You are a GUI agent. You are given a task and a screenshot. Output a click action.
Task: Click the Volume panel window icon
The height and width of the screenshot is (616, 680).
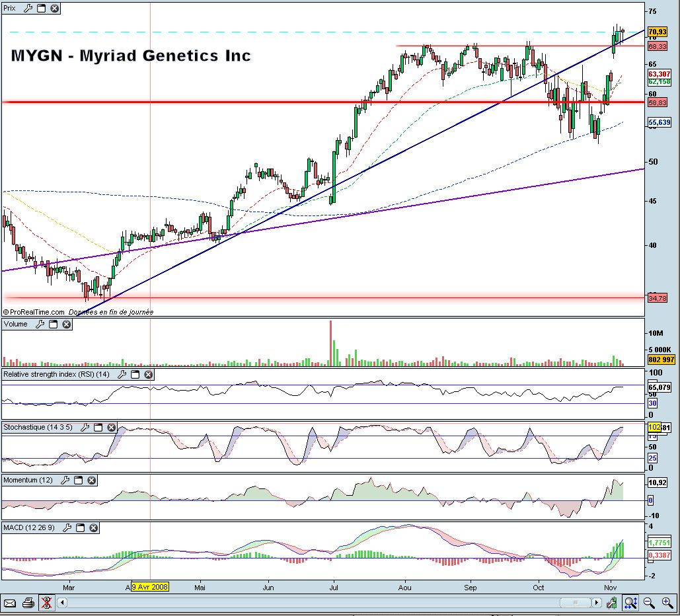point(53,324)
